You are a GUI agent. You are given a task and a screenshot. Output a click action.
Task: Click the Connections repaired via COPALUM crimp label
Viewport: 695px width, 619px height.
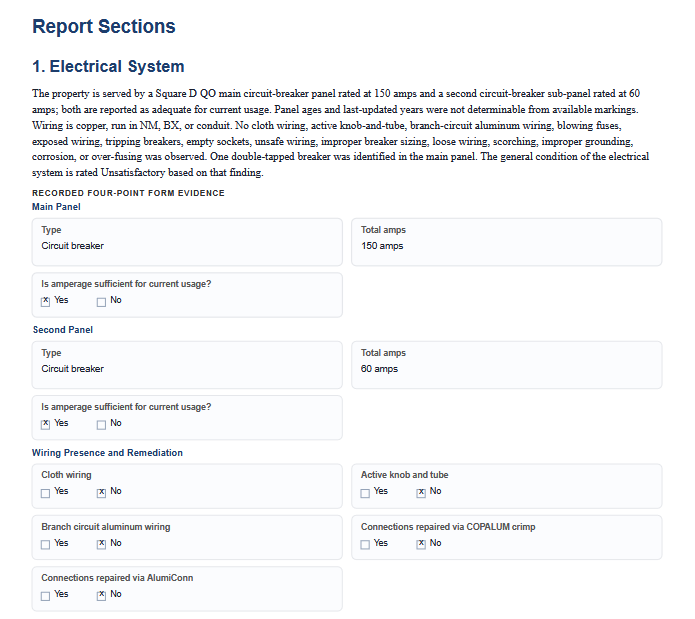click(448, 527)
